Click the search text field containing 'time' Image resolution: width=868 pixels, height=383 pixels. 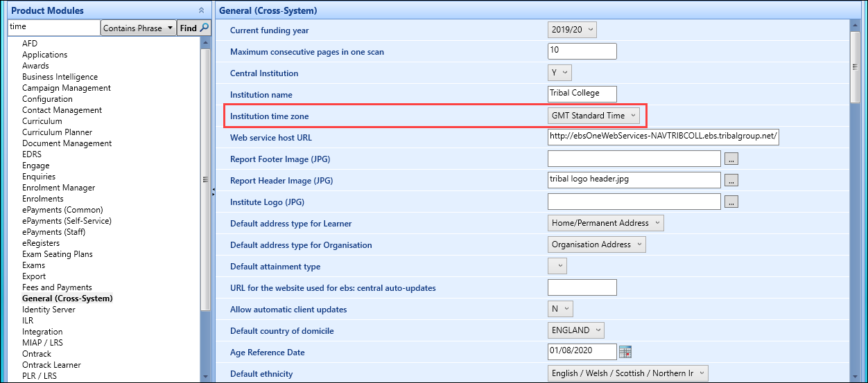pyautogui.click(x=53, y=28)
